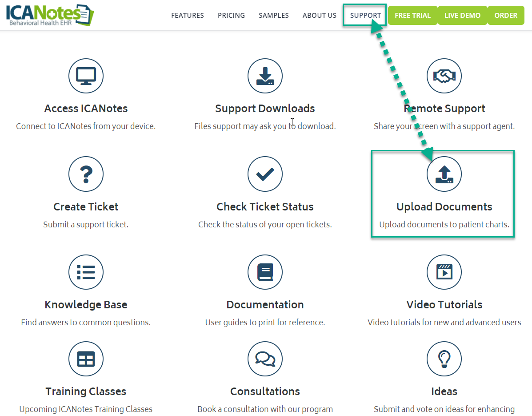
Task: Click the ICANotes logo in header
Action: (x=50, y=14)
